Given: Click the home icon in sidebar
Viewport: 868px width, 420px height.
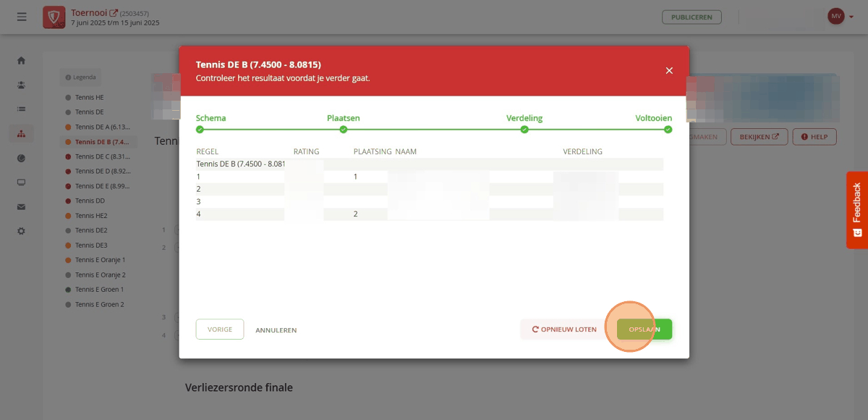Looking at the screenshot, I should click(x=21, y=60).
